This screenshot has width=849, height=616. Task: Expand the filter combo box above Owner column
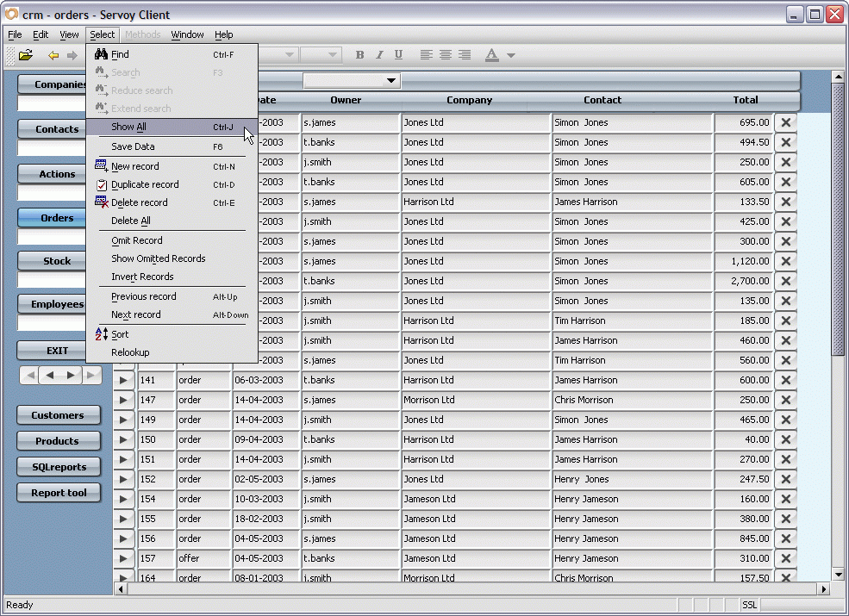(392, 81)
